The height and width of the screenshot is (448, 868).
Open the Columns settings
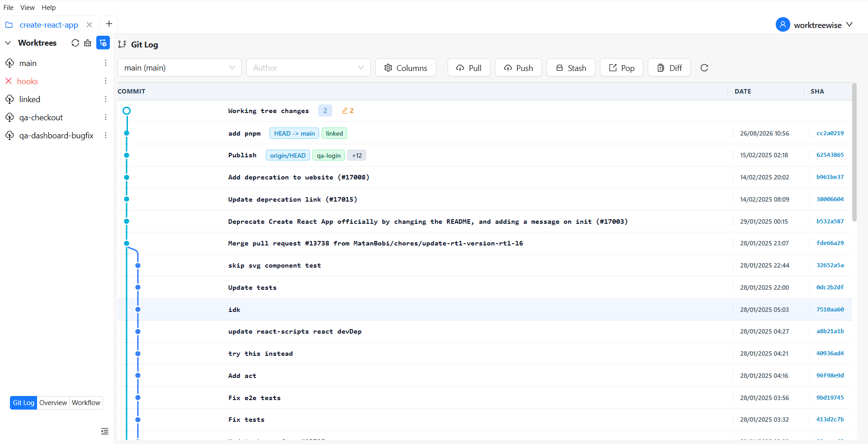click(x=406, y=68)
